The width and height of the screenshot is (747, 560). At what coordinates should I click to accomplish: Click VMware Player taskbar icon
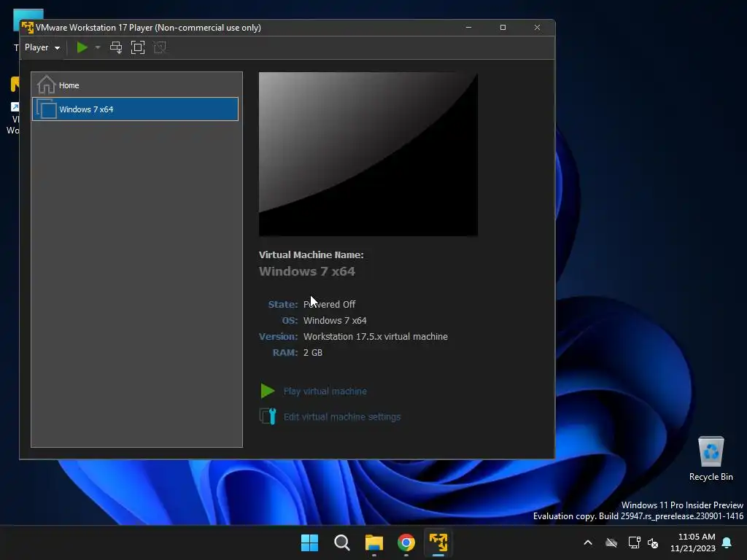(438, 542)
